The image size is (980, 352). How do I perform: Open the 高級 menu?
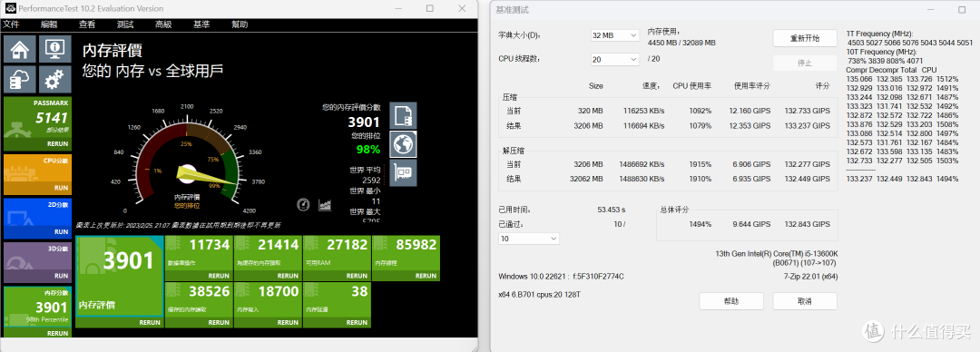[163, 24]
